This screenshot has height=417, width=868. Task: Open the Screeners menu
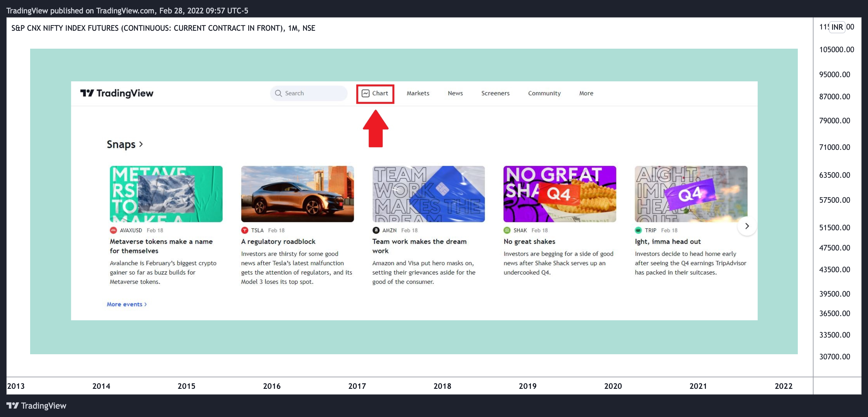coord(495,93)
